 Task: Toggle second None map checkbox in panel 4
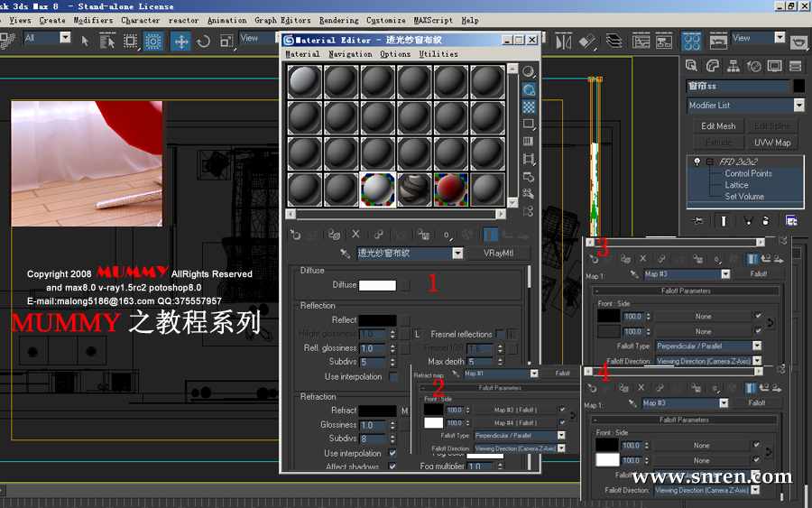tap(756, 459)
